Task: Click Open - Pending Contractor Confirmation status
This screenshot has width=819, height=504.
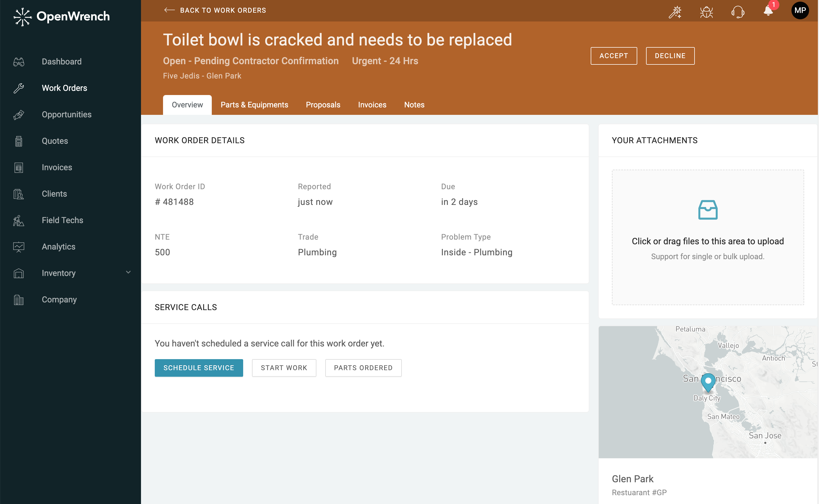Action: coord(251,61)
